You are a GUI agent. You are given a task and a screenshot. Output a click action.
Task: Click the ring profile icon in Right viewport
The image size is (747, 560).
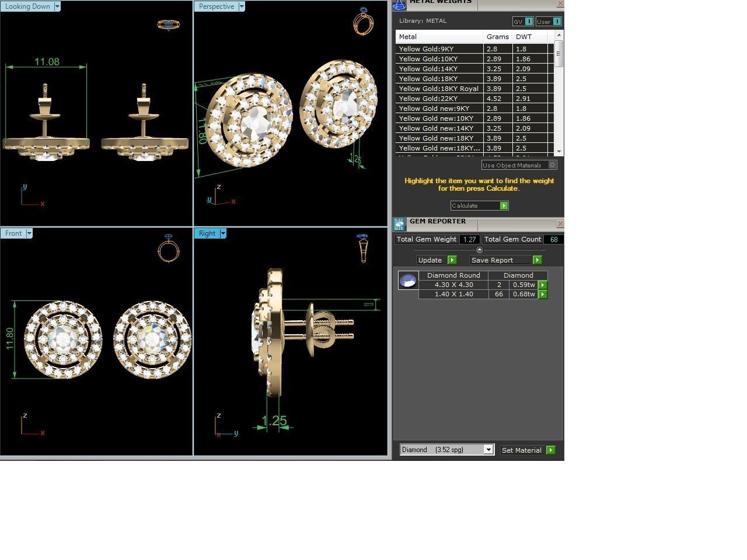pos(362,249)
